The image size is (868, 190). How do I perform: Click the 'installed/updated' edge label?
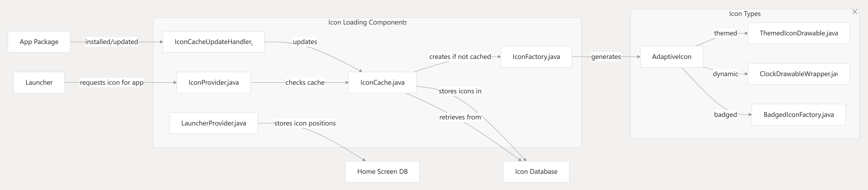coord(111,42)
